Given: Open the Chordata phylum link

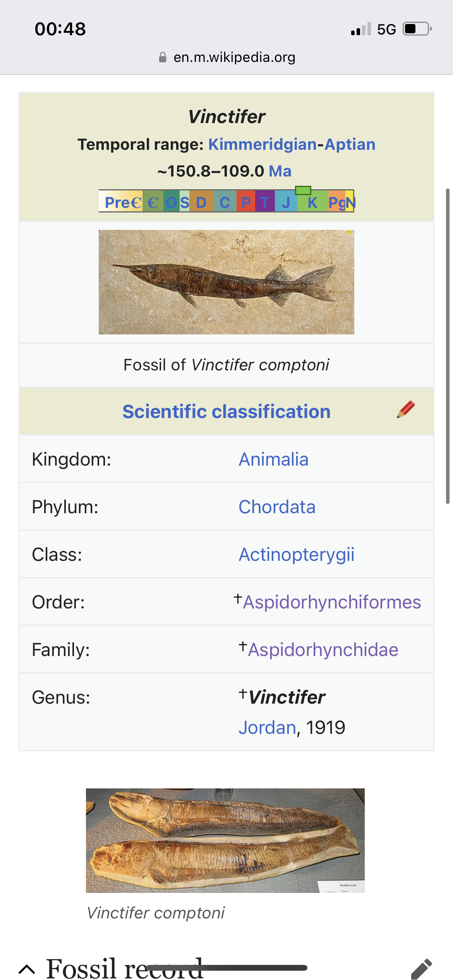Looking at the screenshot, I should 277,507.
